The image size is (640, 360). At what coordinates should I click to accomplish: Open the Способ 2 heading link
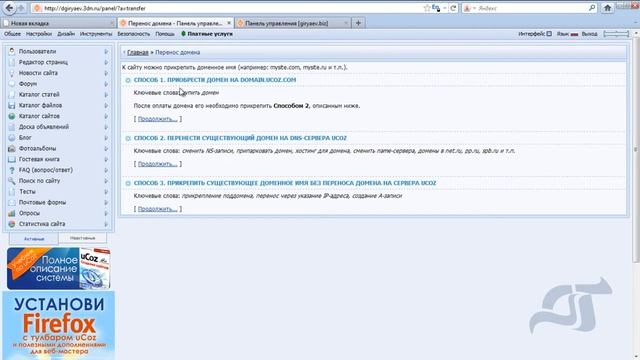tap(240, 138)
